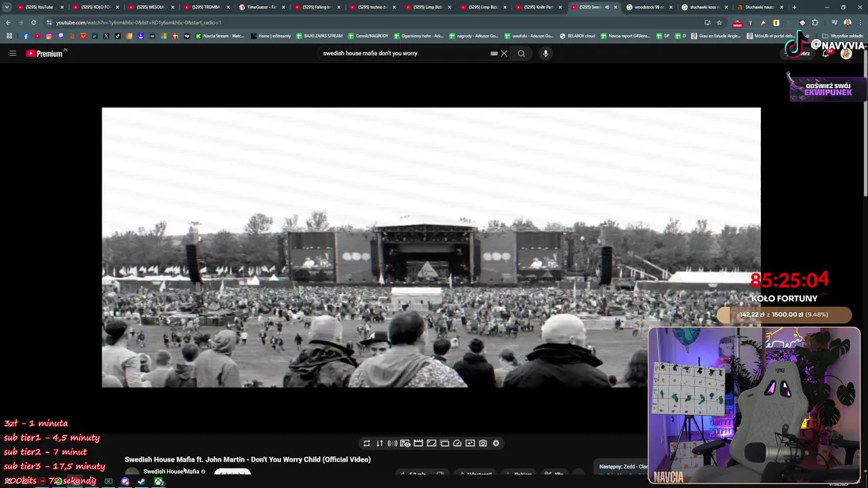Open 'Grau en Estudis Angle' bookmark
The height and width of the screenshot is (488, 868).
click(x=716, y=36)
